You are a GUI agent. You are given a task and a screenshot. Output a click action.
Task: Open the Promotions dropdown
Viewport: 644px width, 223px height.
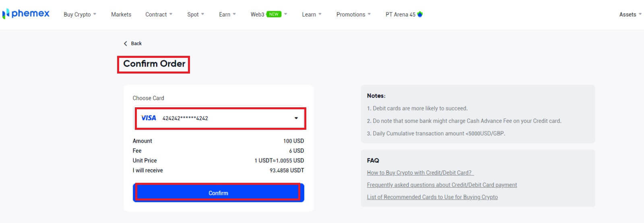click(x=353, y=14)
